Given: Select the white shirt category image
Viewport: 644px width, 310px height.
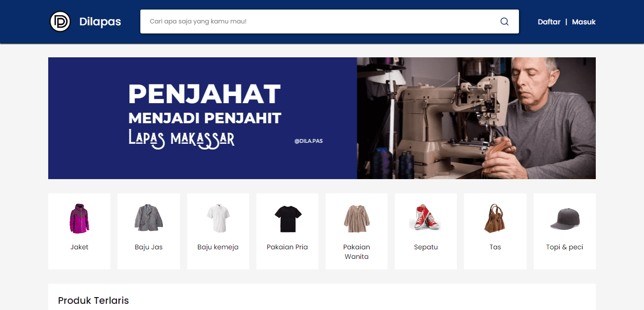Looking at the screenshot, I should [218, 218].
